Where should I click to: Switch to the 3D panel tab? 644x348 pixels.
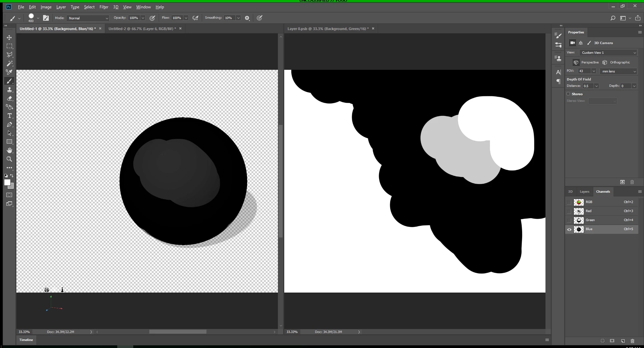pos(571,192)
